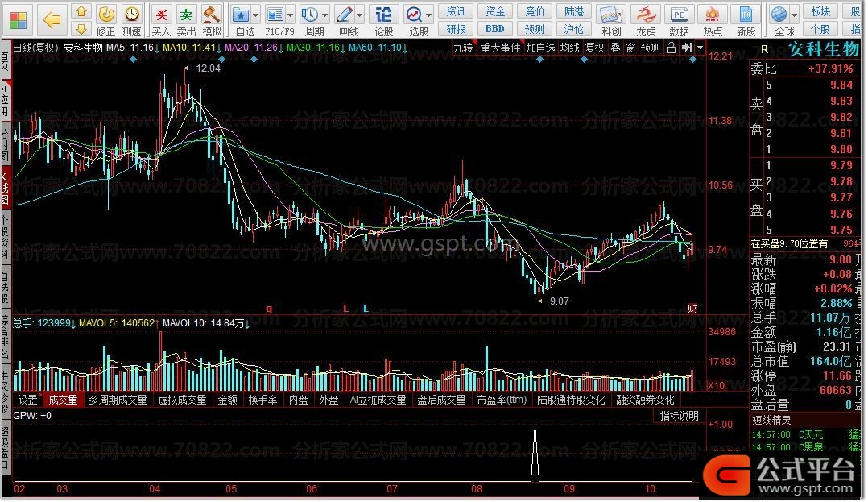The height and width of the screenshot is (502, 868).
Task: Toggle 窗 multi-window mode
Action: click(x=631, y=48)
